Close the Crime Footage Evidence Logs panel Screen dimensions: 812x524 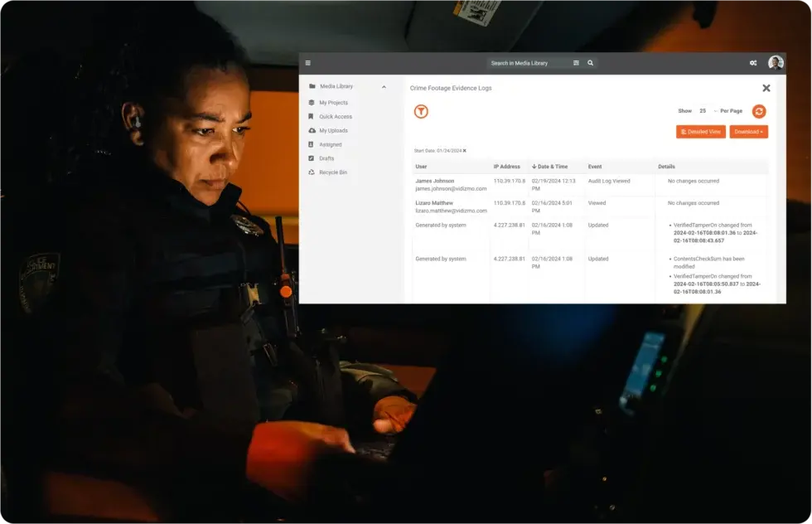coord(766,88)
